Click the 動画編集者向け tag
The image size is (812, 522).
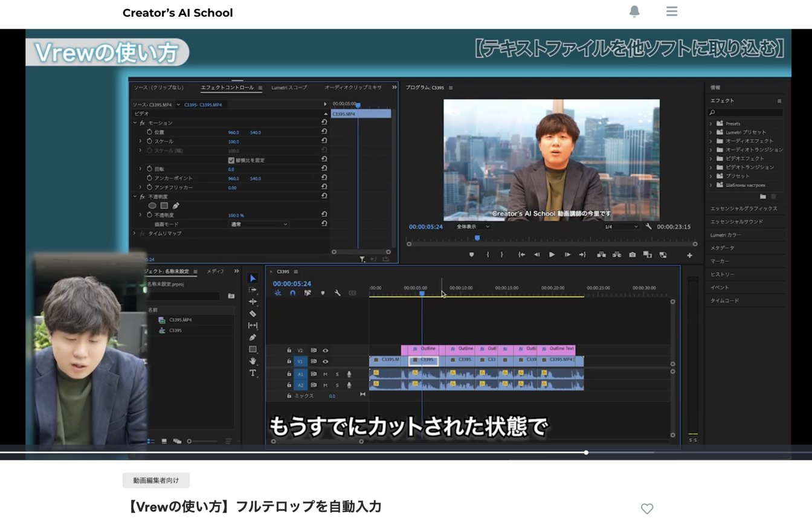(156, 480)
